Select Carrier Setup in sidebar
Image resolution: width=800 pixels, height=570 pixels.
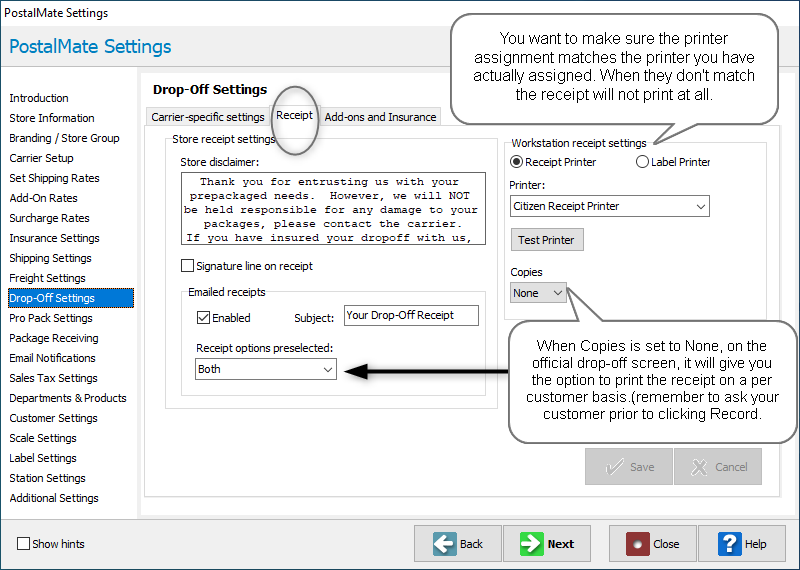(x=41, y=158)
